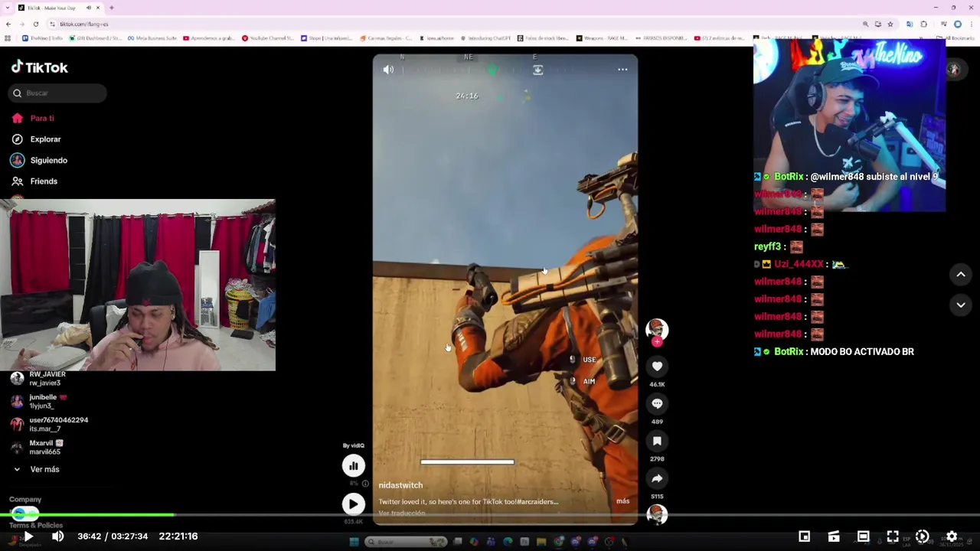Open the apps grid in bookmarks bar

coord(8,37)
